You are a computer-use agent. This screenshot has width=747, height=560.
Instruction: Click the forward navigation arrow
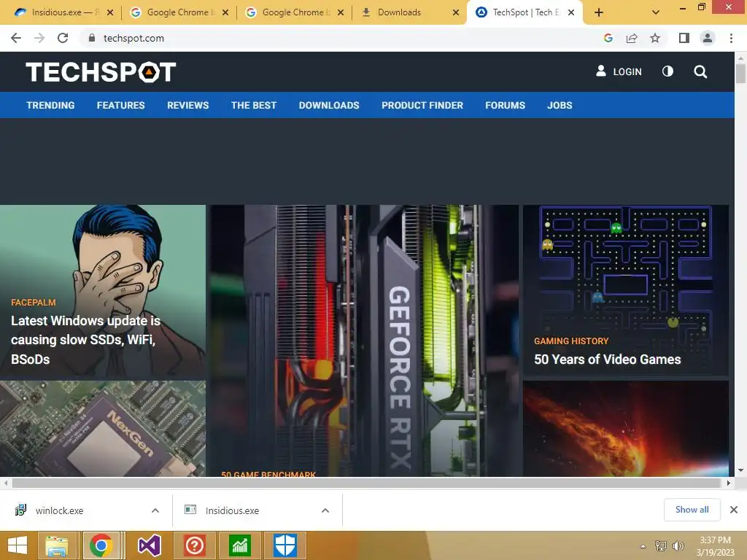pyautogui.click(x=39, y=38)
